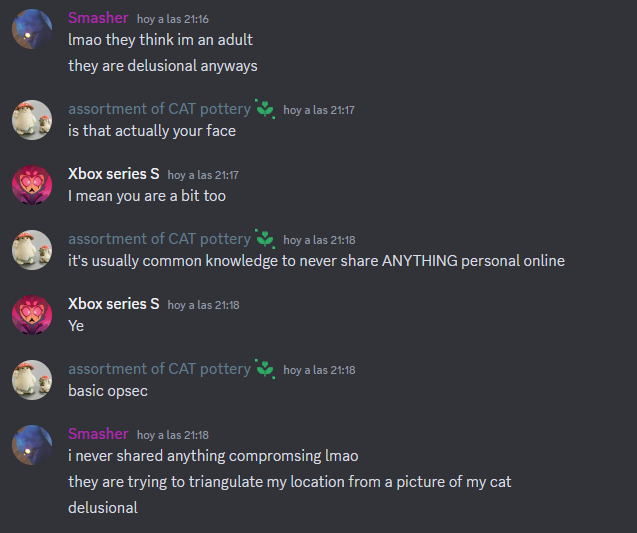Click the Smasher username on the 21:16 message
Screen dimensions: 637x533
[98, 18]
